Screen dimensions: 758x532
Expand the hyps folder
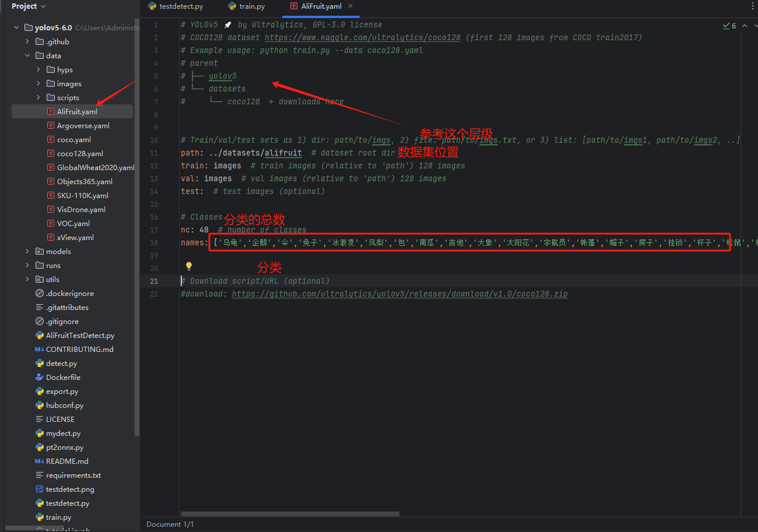pyautogui.click(x=38, y=70)
